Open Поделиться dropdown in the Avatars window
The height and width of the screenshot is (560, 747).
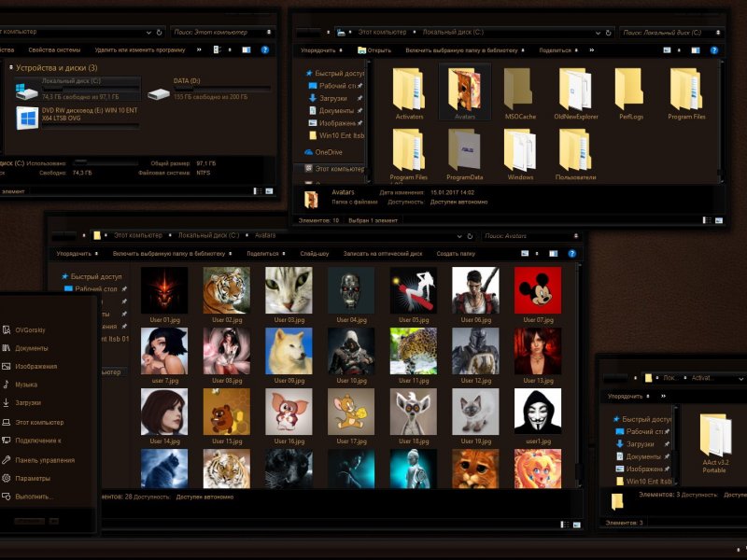pyautogui.click(x=266, y=254)
